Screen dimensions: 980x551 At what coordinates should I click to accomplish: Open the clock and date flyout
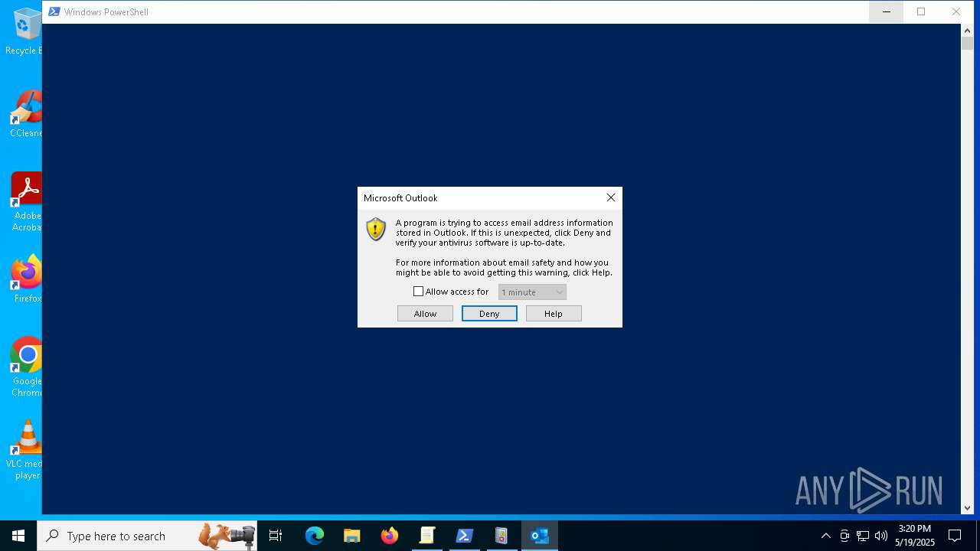pos(915,536)
